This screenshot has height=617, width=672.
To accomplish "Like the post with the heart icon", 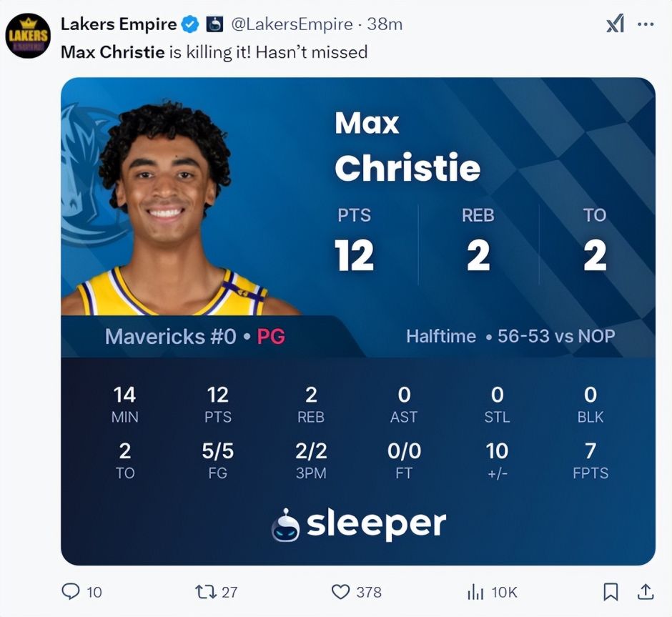I will tap(340, 591).
